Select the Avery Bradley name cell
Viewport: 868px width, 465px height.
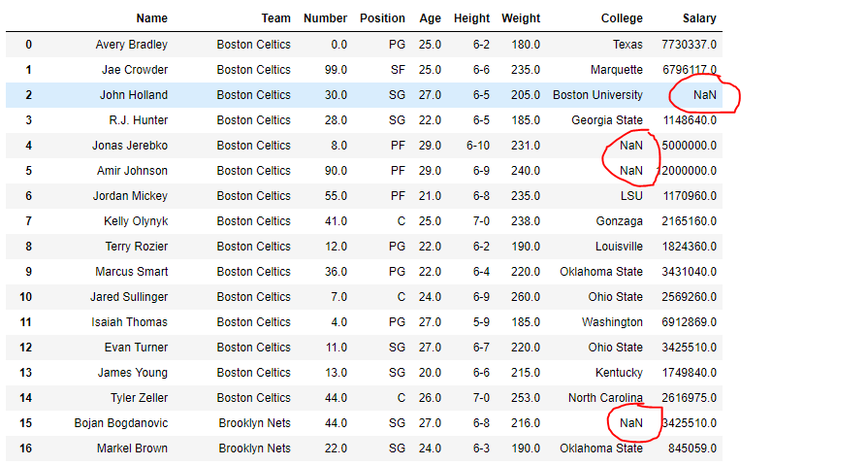(131, 45)
